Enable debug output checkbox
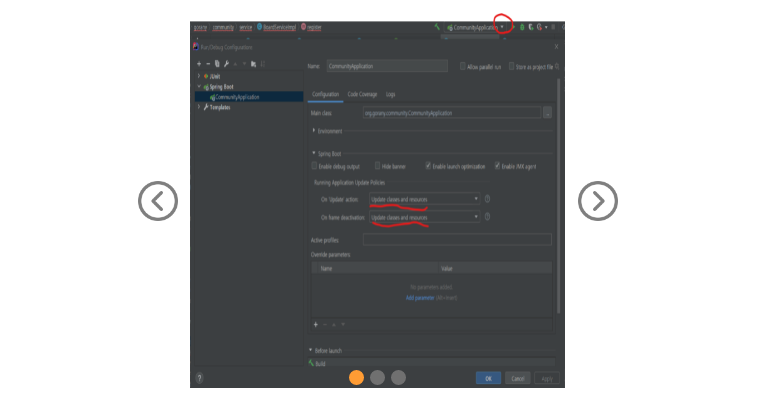The image size is (778, 402). (x=314, y=166)
